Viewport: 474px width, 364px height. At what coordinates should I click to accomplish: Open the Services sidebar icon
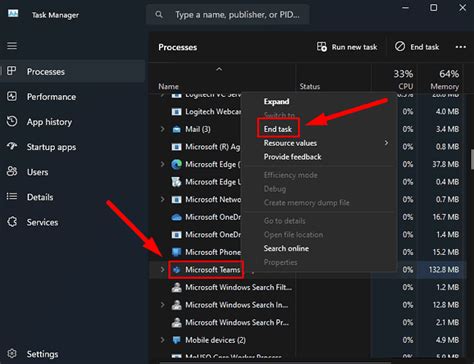pos(12,222)
